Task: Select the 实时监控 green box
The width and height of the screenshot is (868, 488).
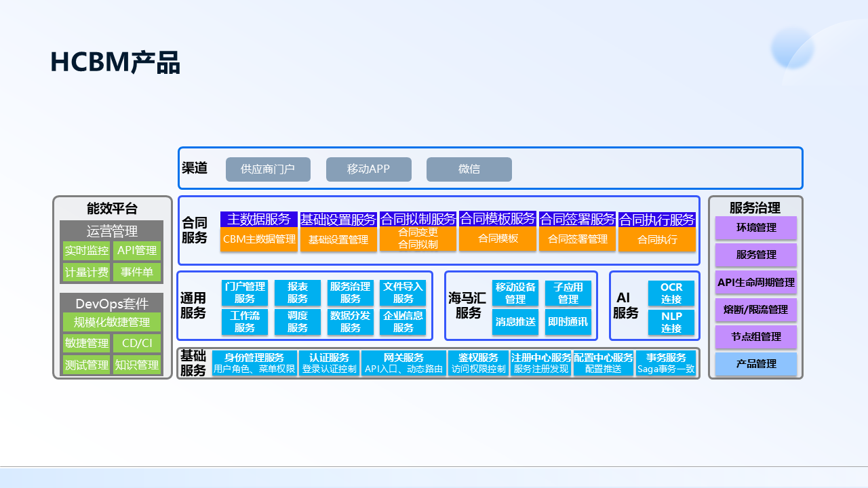Action: coord(86,251)
